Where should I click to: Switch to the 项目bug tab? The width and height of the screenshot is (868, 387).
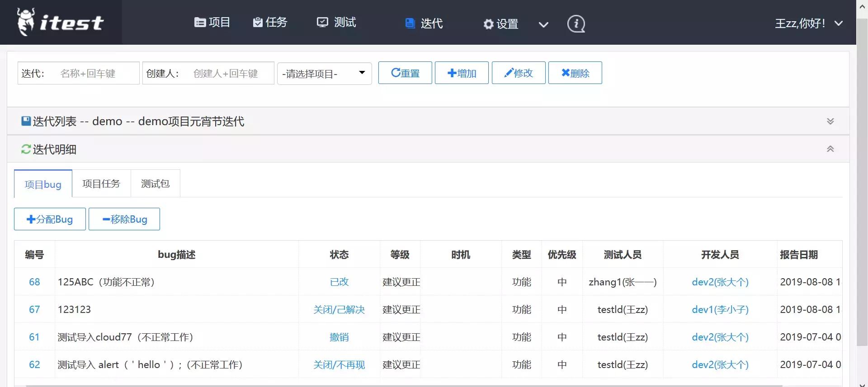(x=43, y=184)
